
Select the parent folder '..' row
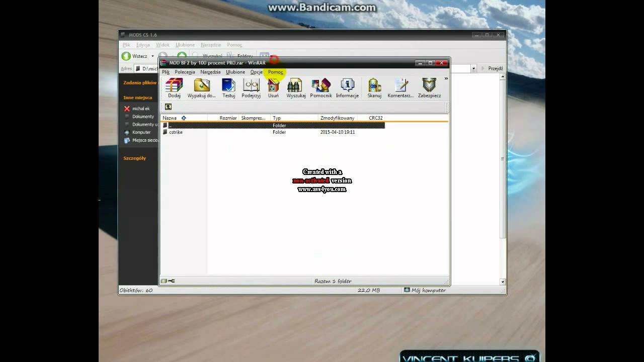(x=273, y=125)
